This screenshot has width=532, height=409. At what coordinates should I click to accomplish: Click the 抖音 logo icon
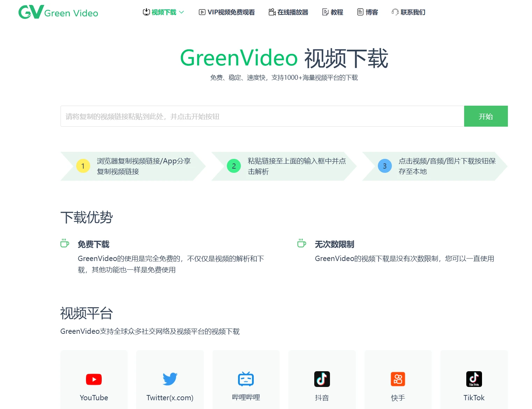(x=322, y=379)
